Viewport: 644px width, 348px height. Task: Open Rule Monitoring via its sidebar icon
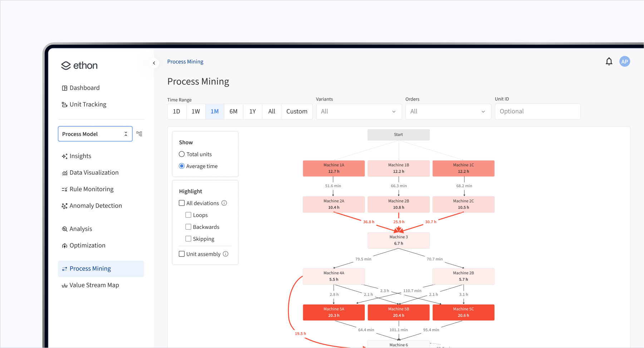[x=64, y=189]
